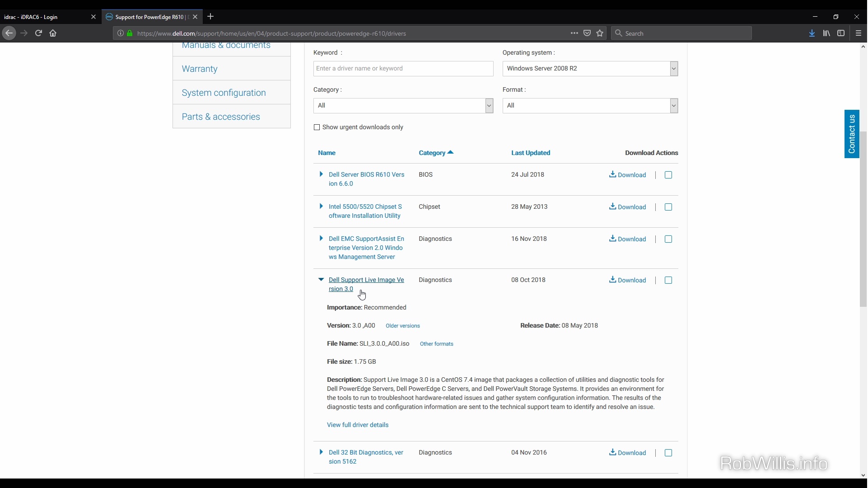
Task: Click download icon for Dell Support Live Image
Action: pos(613,280)
